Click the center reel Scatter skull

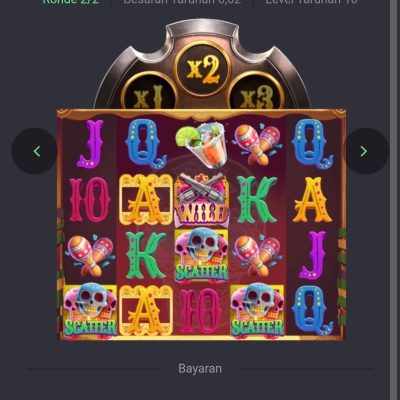(202, 256)
